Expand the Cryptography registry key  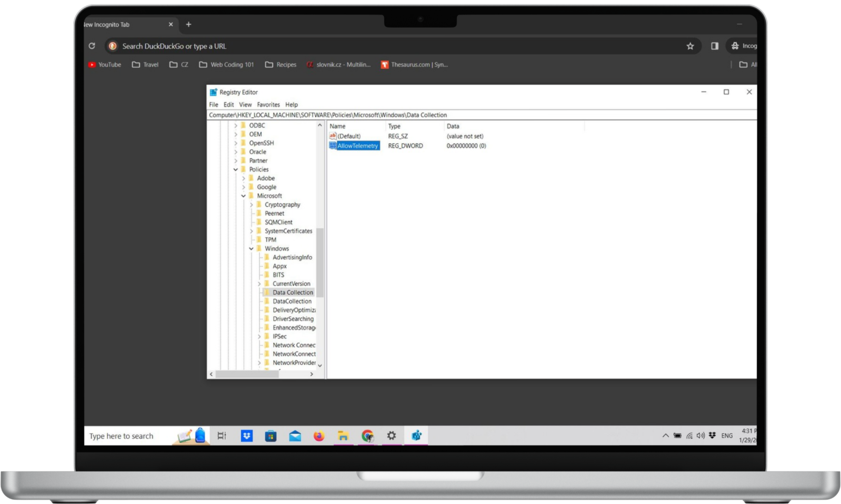point(252,205)
